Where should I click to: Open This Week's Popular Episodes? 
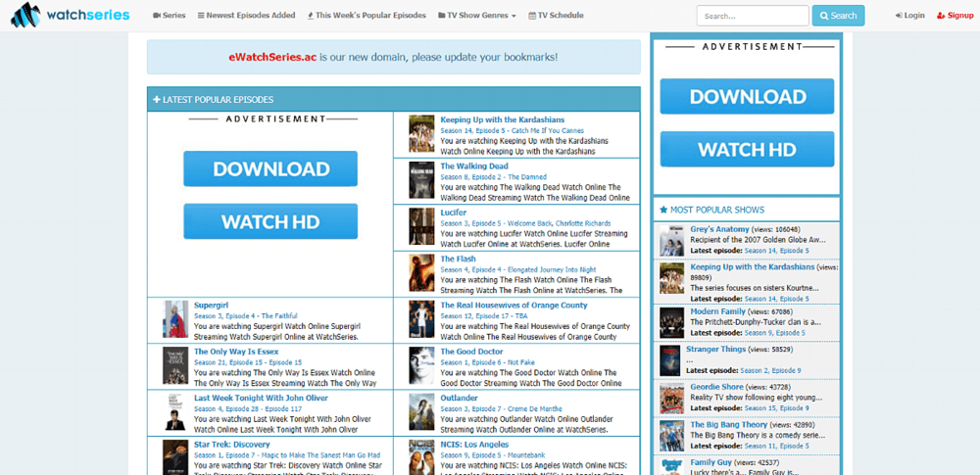[367, 15]
